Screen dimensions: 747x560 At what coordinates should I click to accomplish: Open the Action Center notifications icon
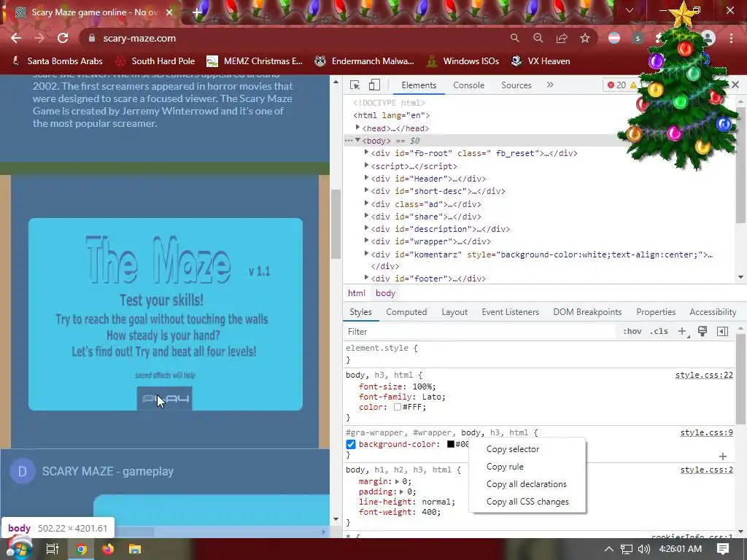coord(723,549)
